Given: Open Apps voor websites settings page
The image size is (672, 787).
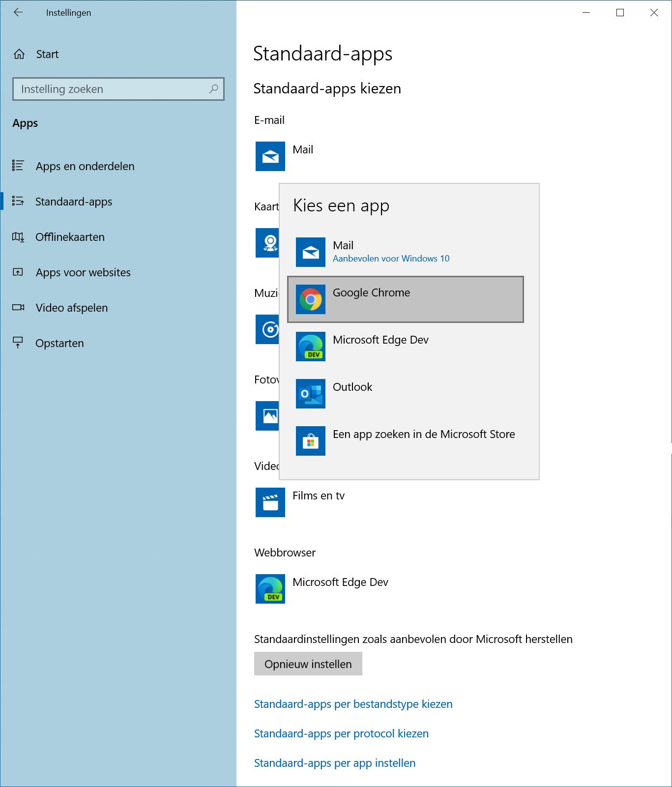Looking at the screenshot, I should click(118, 272).
